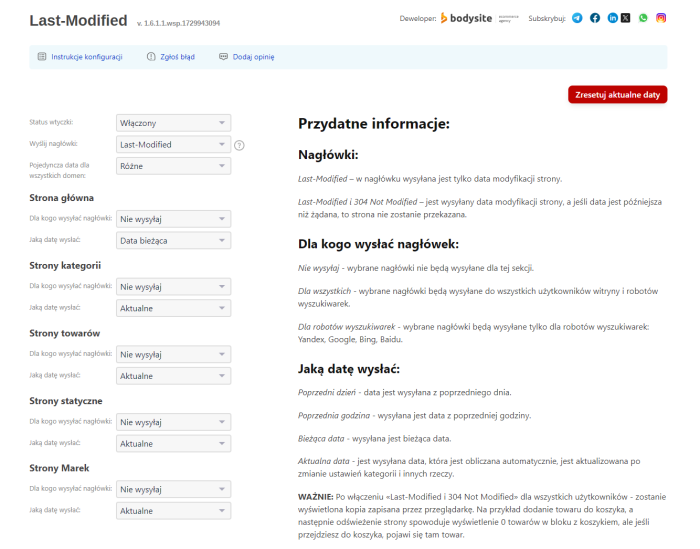
Task: Open the Status wtyczki dropdown
Action: click(173, 123)
